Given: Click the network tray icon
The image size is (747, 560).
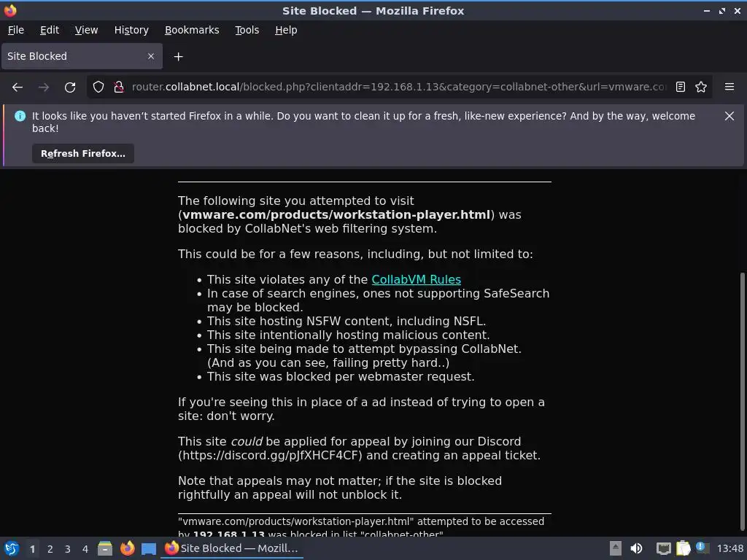Looking at the screenshot, I should coord(663,548).
